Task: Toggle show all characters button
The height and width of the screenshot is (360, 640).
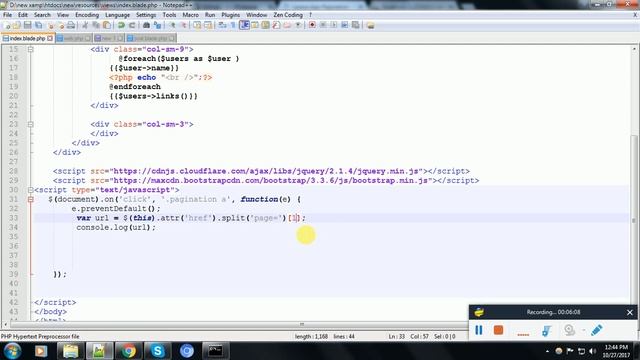Action: point(233,25)
